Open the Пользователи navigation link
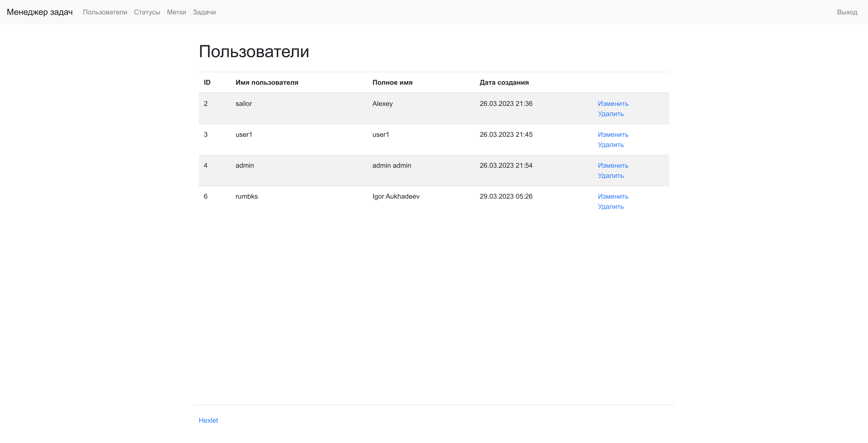 (x=105, y=12)
